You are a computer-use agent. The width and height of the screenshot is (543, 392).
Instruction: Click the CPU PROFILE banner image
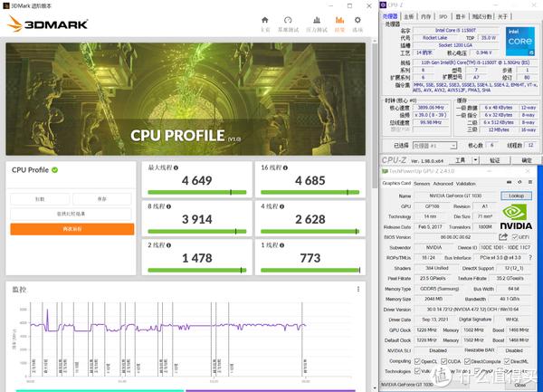point(186,99)
